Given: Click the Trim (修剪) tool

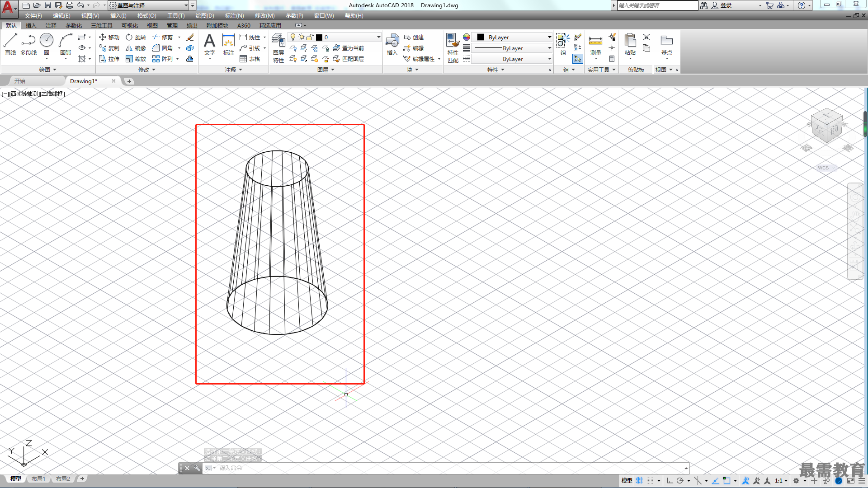Looking at the screenshot, I should (163, 37).
